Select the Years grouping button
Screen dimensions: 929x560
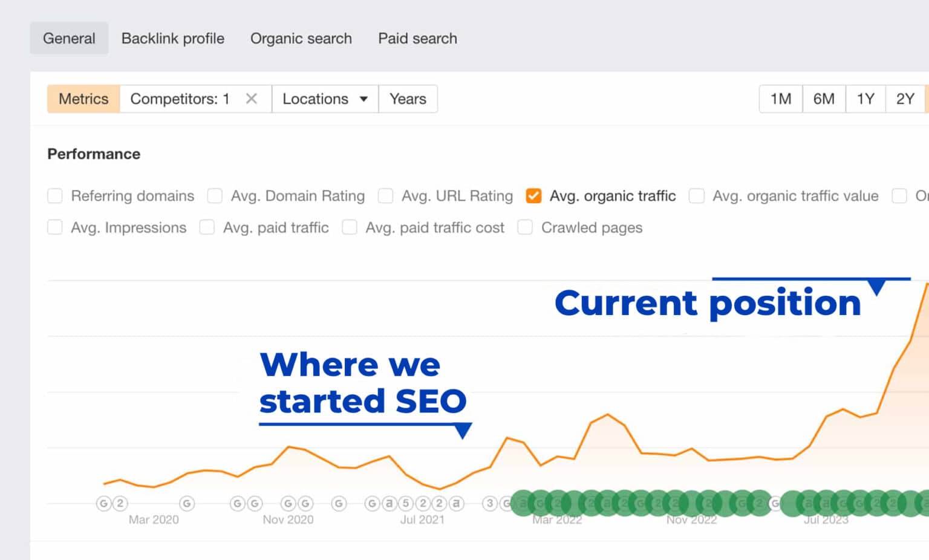coord(408,99)
